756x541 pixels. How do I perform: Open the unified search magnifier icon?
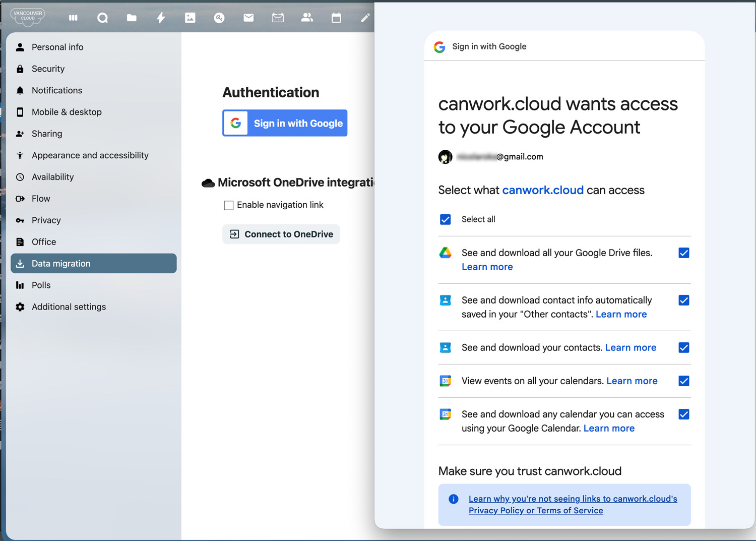point(102,18)
